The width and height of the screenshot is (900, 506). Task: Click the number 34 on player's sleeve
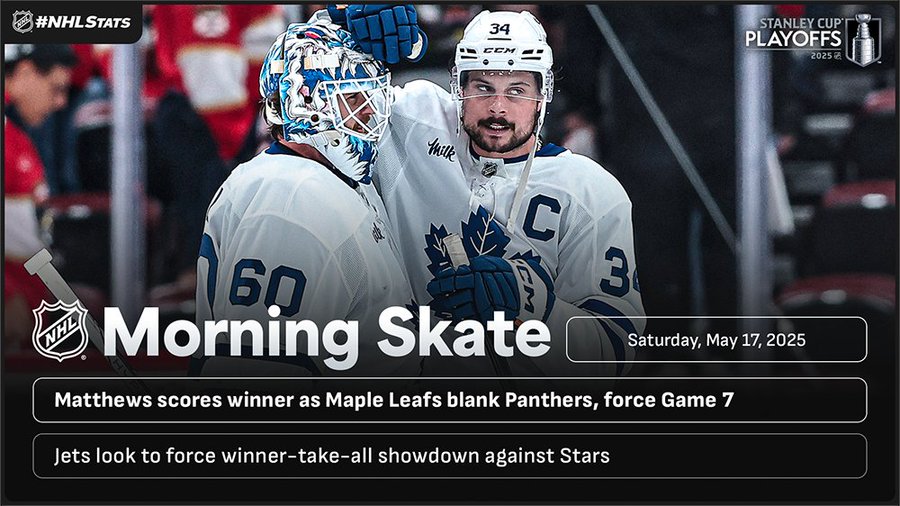click(620, 272)
